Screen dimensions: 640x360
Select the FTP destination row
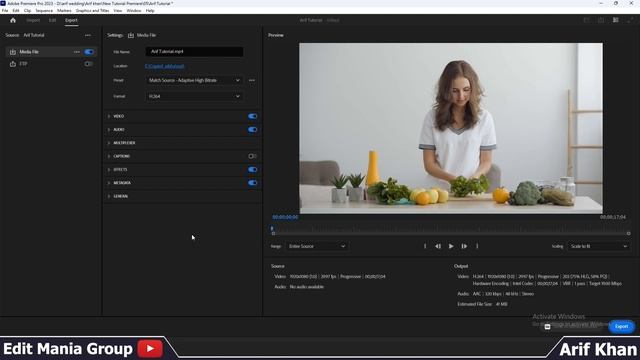(51, 64)
